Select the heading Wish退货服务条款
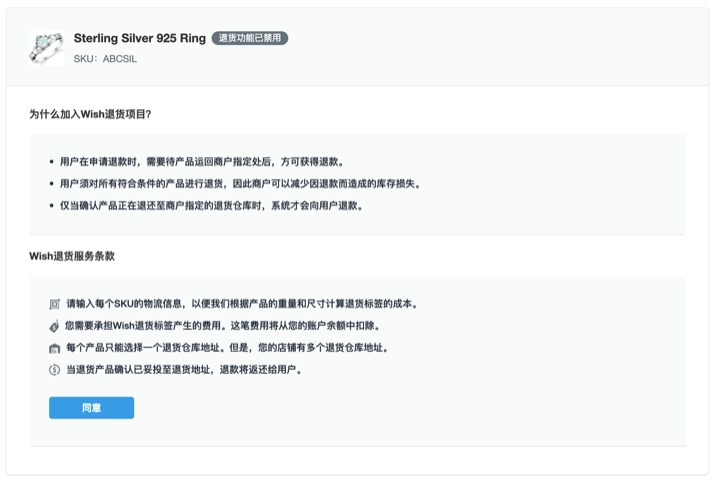The image size is (717, 485). coord(72,256)
